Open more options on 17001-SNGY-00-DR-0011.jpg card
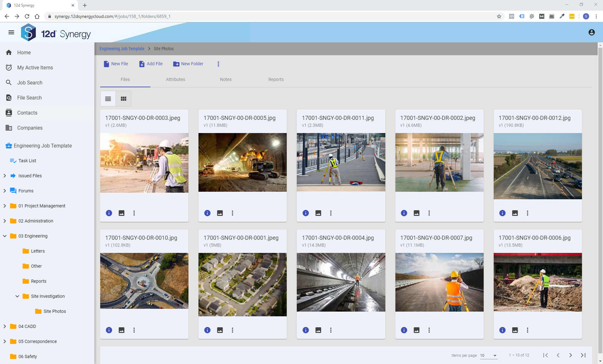 coord(331,213)
